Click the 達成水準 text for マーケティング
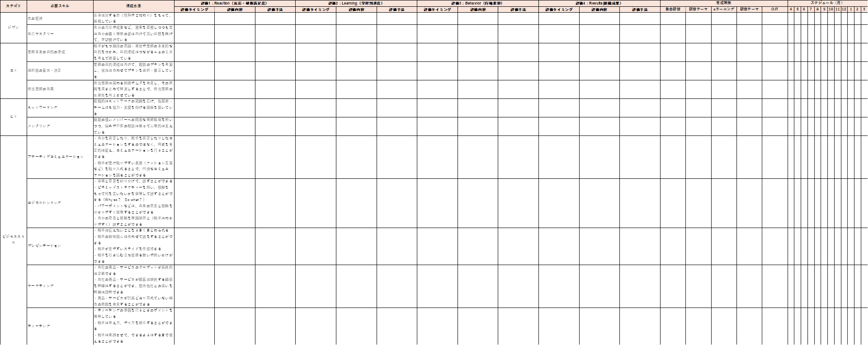The height and width of the screenshot is (345, 868). point(134,286)
